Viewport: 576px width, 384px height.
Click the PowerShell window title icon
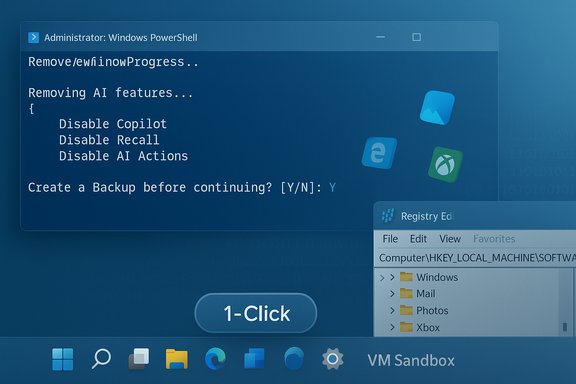point(33,37)
